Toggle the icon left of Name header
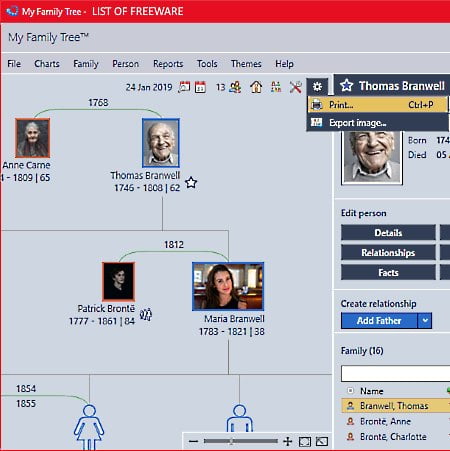The height and width of the screenshot is (451, 450). point(350,390)
